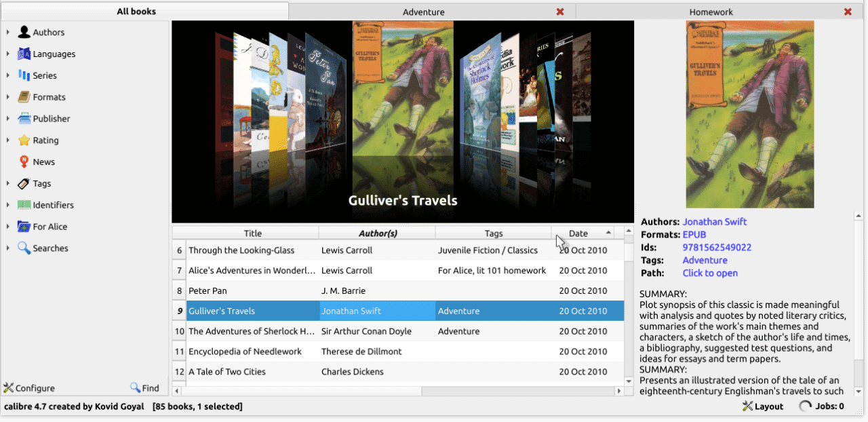Expand the Rating category

(x=8, y=140)
